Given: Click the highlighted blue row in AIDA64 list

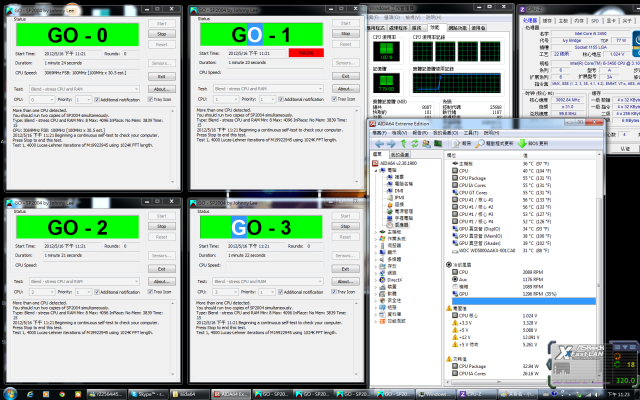Looking at the screenshot, I should click(x=524, y=301).
